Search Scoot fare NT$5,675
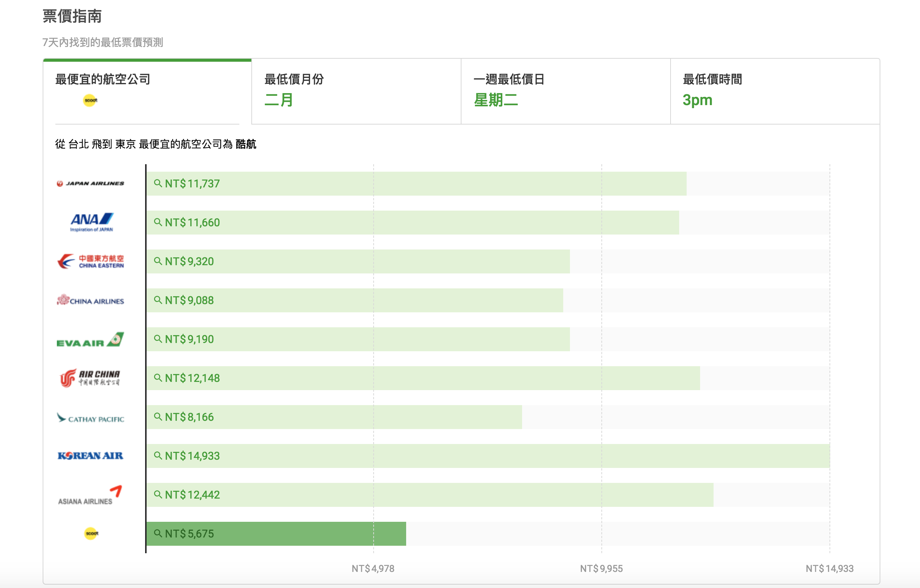The height and width of the screenshot is (588, 920). tap(276, 534)
